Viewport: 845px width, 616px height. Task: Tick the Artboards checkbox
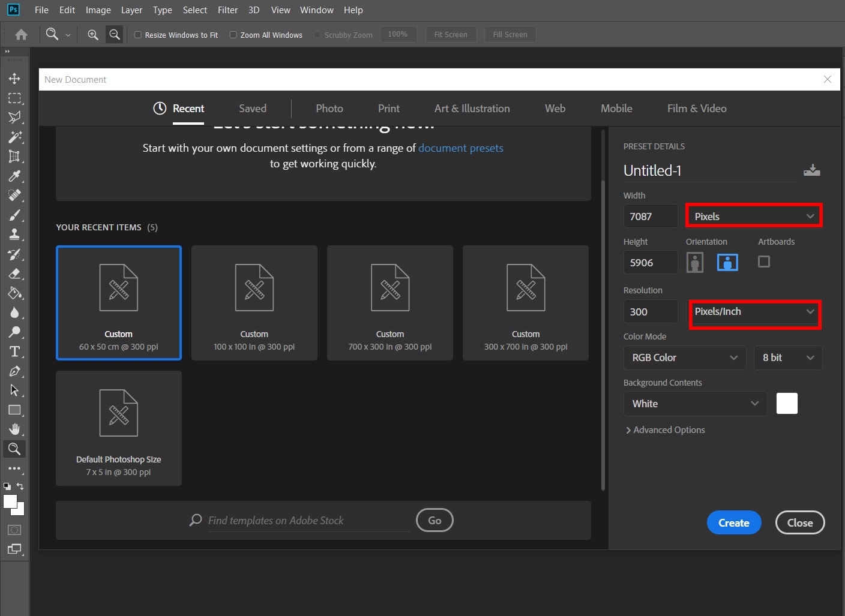[x=764, y=262]
